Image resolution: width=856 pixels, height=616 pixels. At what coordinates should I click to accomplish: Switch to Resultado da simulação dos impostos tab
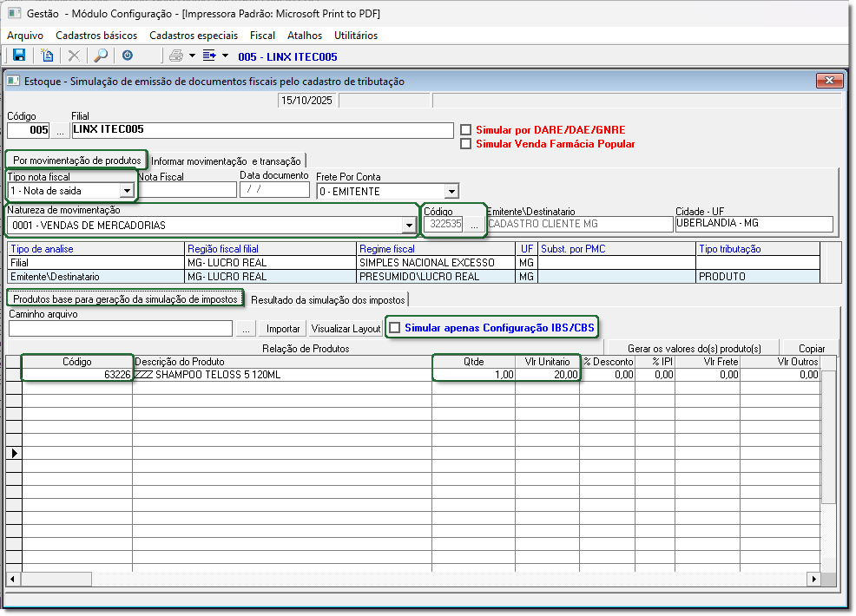click(x=328, y=299)
